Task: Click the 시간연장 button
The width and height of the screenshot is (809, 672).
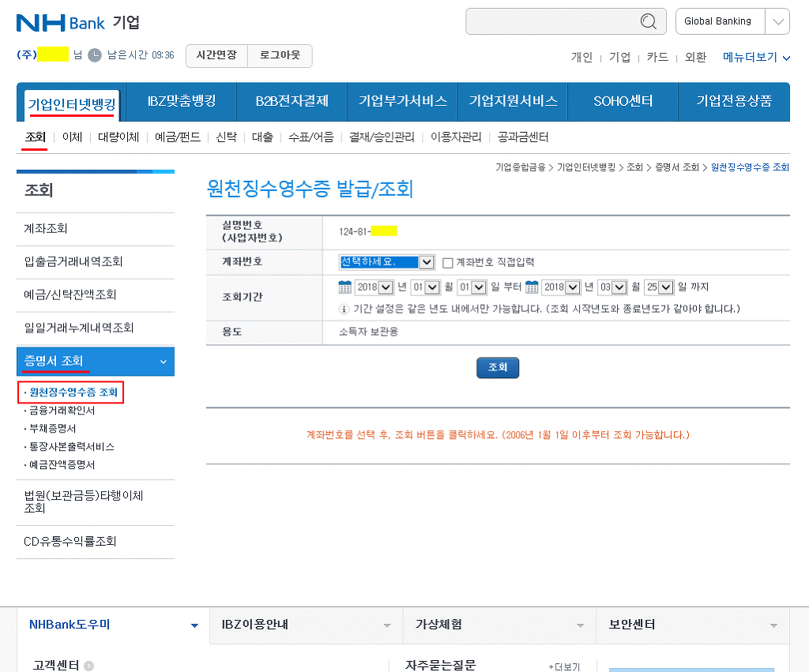Action: pos(216,55)
